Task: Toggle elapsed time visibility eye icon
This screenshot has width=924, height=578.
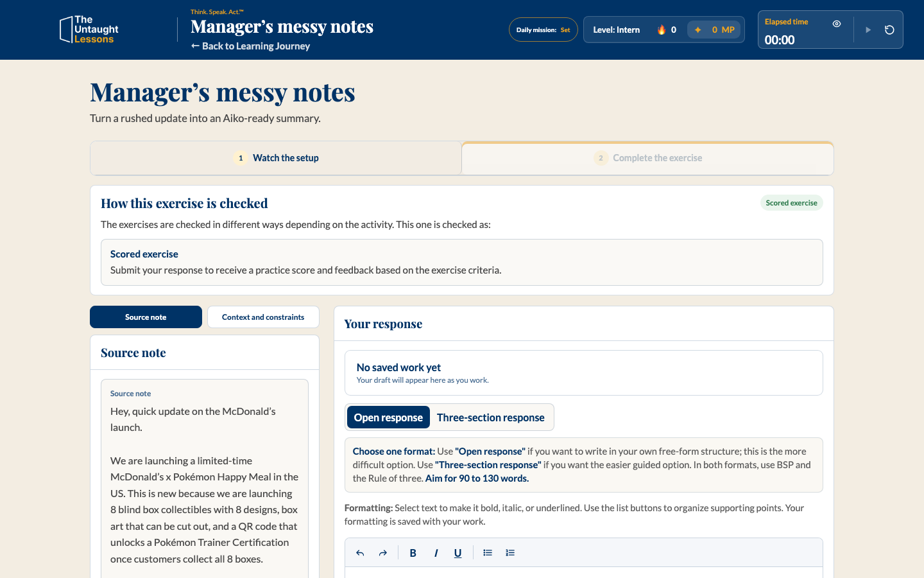Action: click(837, 24)
